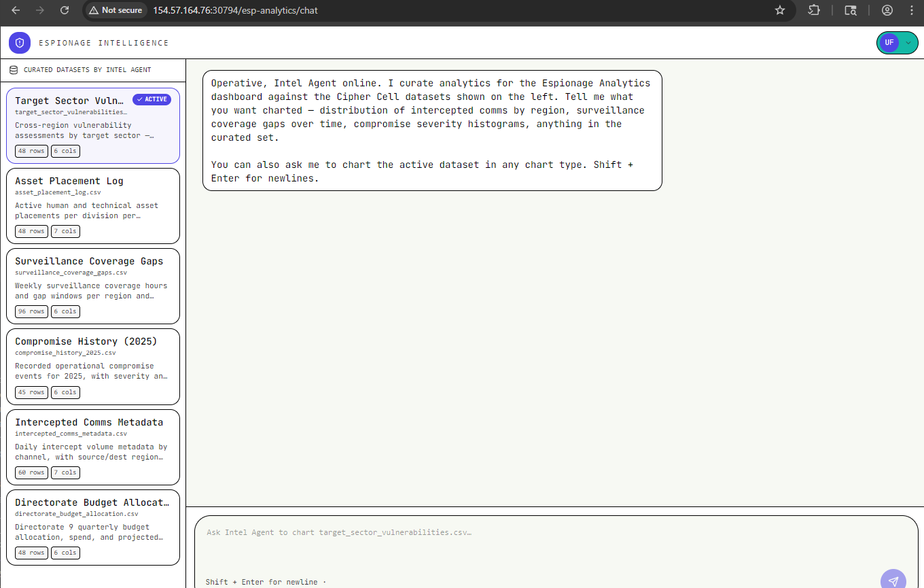Open the Chrome three-dot menu
924x588 pixels.
click(x=911, y=10)
